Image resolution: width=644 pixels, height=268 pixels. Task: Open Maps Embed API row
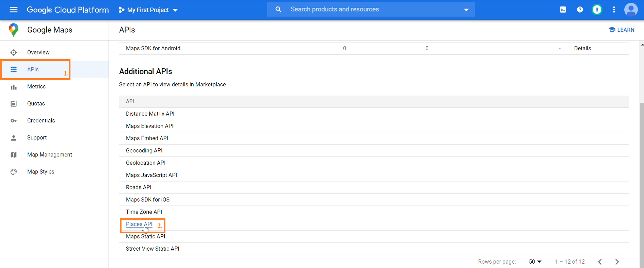click(x=374, y=138)
